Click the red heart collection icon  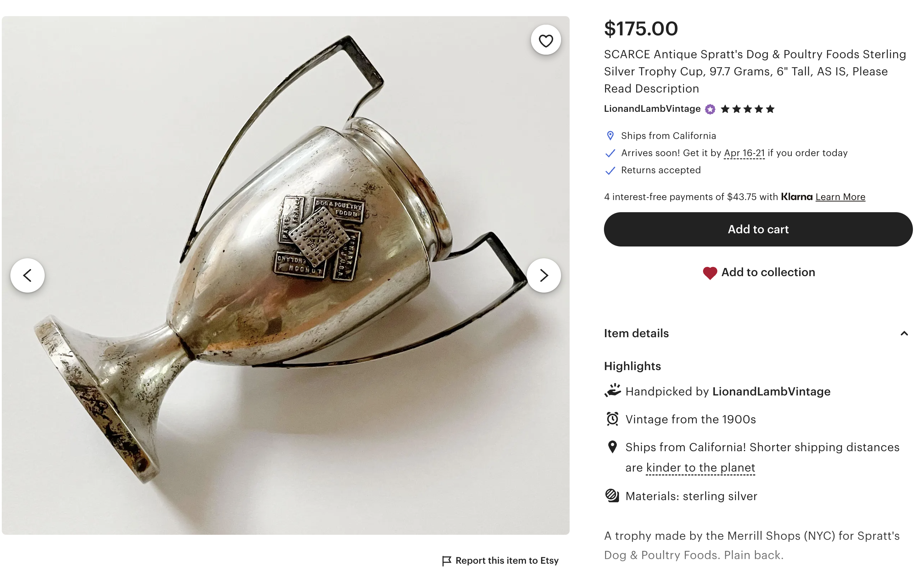tap(709, 273)
